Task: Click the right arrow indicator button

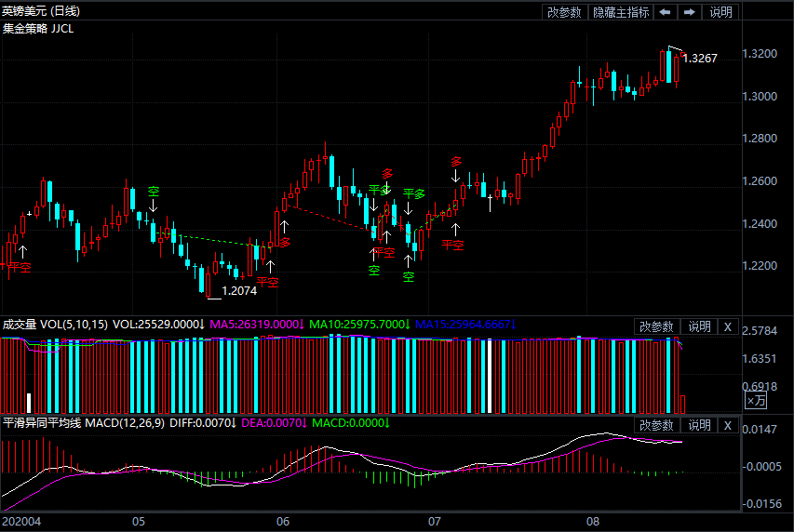Action: tap(689, 12)
